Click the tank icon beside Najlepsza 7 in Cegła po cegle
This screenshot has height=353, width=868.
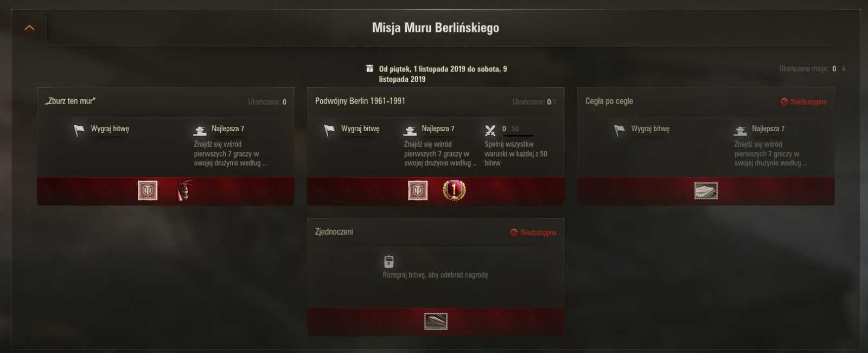pos(740,131)
